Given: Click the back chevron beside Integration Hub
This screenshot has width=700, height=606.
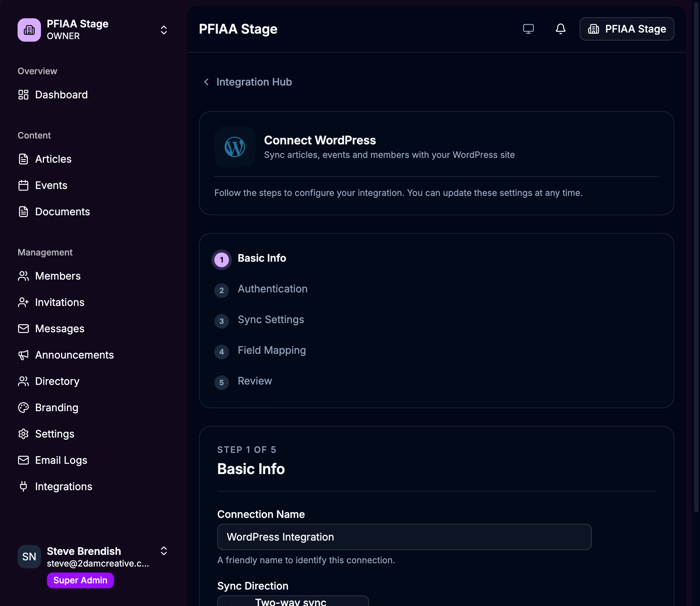Looking at the screenshot, I should (x=206, y=82).
